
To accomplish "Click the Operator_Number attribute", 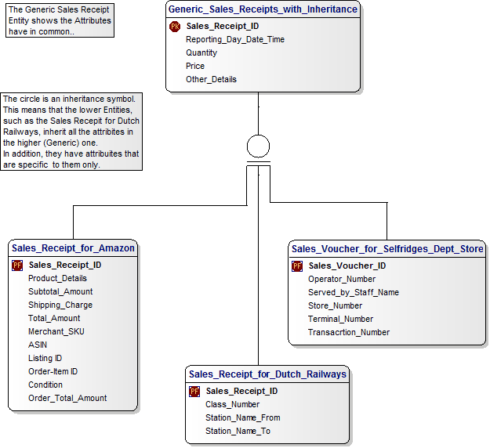I will coord(342,279).
